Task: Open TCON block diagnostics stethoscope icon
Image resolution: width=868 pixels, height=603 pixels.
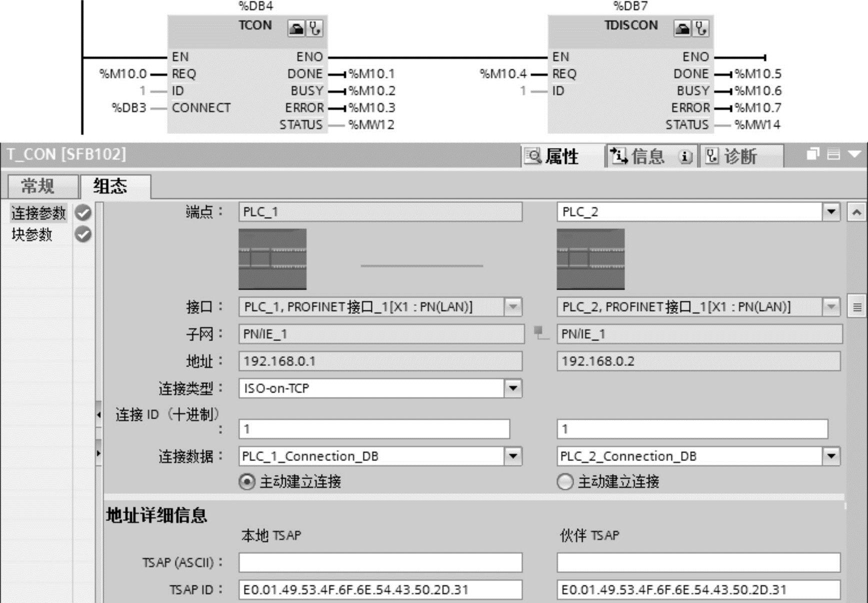Action: 314,28
